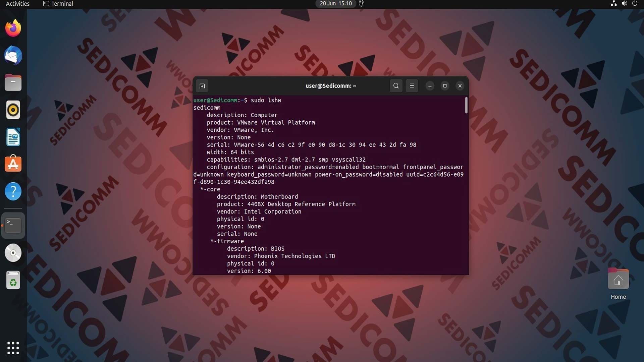Click the notification bell icon in top bar
This screenshot has height=362, width=644.
click(x=361, y=4)
